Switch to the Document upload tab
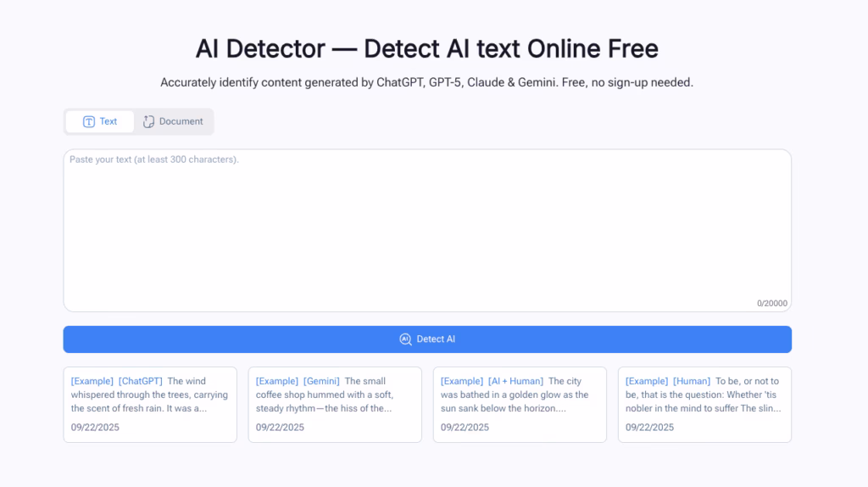This screenshot has height=487, width=868. point(173,121)
